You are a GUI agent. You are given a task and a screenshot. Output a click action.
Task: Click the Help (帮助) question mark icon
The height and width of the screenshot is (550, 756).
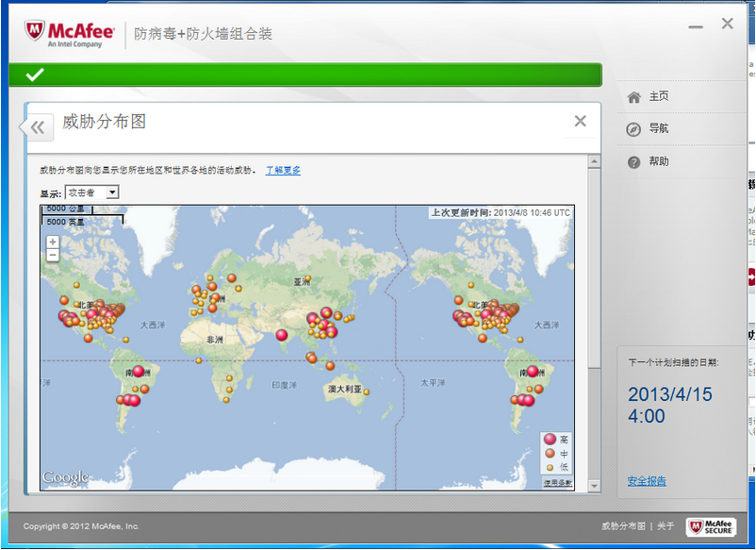[633, 162]
